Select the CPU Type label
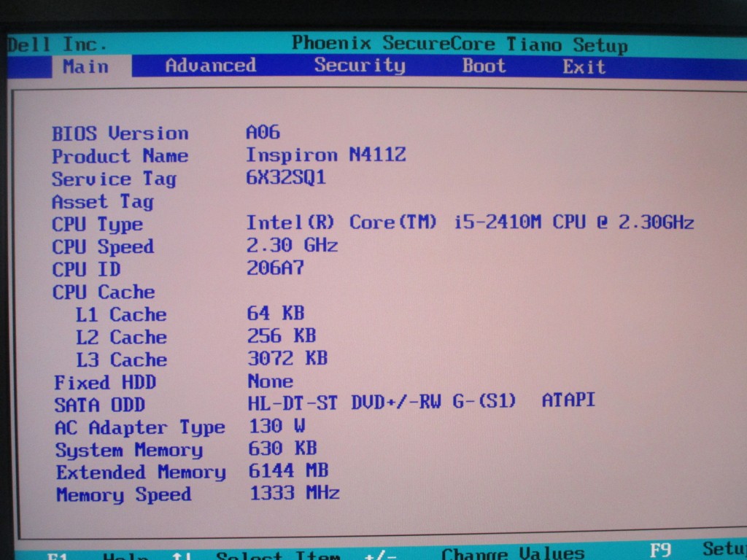Viewport: 747px width, 560px height. pyautogui.click(x=97, y=225)
